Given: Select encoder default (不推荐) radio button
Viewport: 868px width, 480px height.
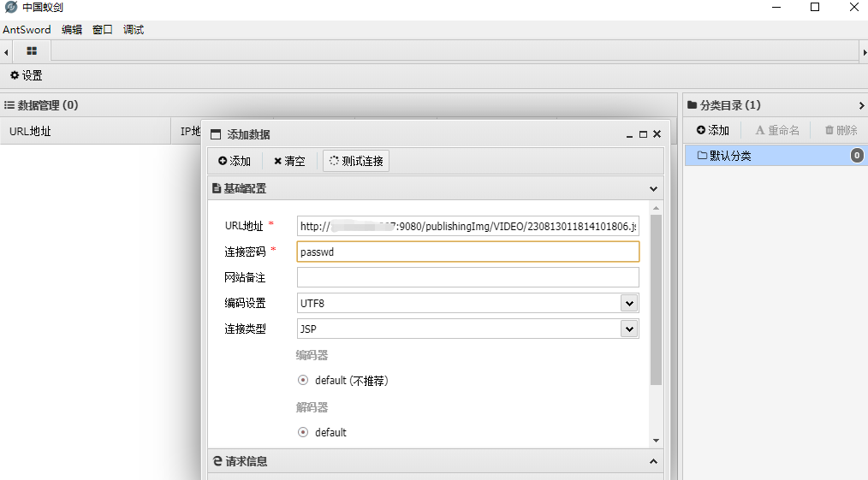Looking at the screenshot, I should [303, 380].
